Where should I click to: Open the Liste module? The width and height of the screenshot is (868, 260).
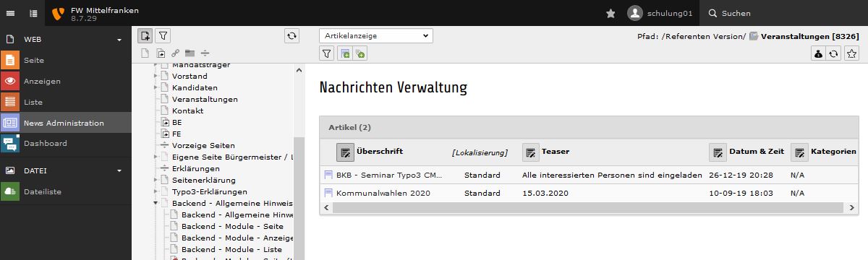pos(66,102)
